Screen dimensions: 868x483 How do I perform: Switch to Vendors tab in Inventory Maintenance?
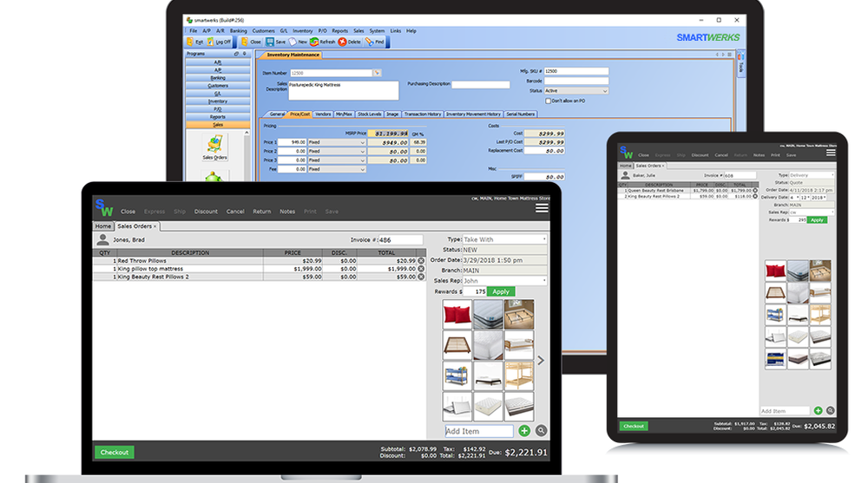323,114
